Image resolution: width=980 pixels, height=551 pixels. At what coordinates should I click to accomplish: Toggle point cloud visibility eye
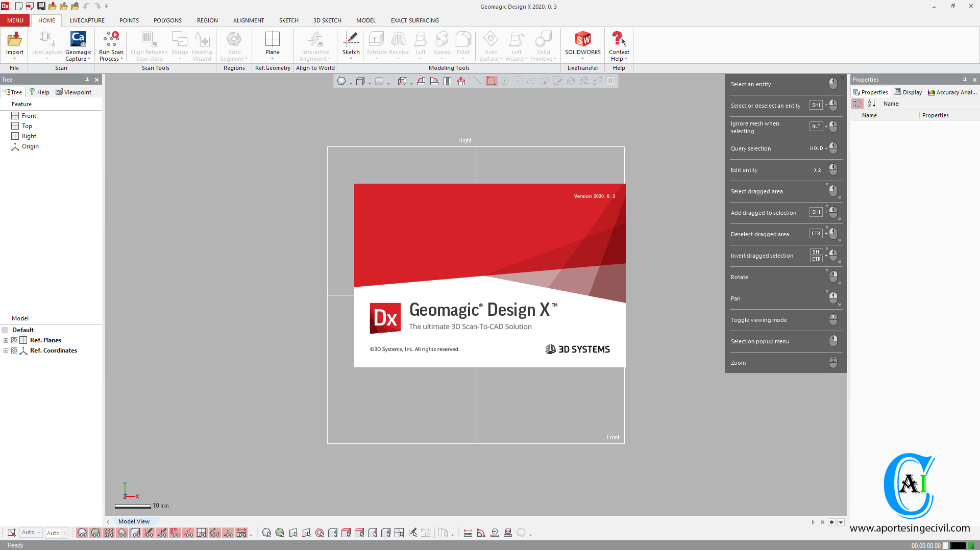coord(109,533)
